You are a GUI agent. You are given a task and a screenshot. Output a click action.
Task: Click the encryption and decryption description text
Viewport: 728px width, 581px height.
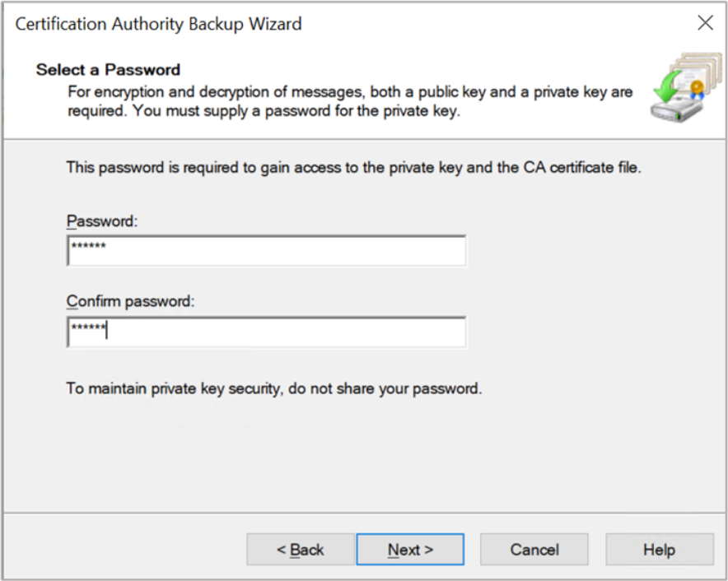click(350, 91)
